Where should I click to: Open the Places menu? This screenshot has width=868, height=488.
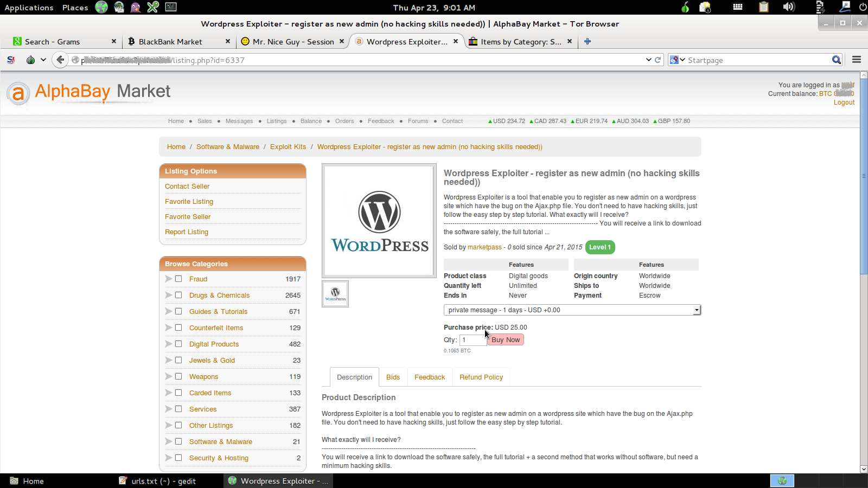(75, 8)
